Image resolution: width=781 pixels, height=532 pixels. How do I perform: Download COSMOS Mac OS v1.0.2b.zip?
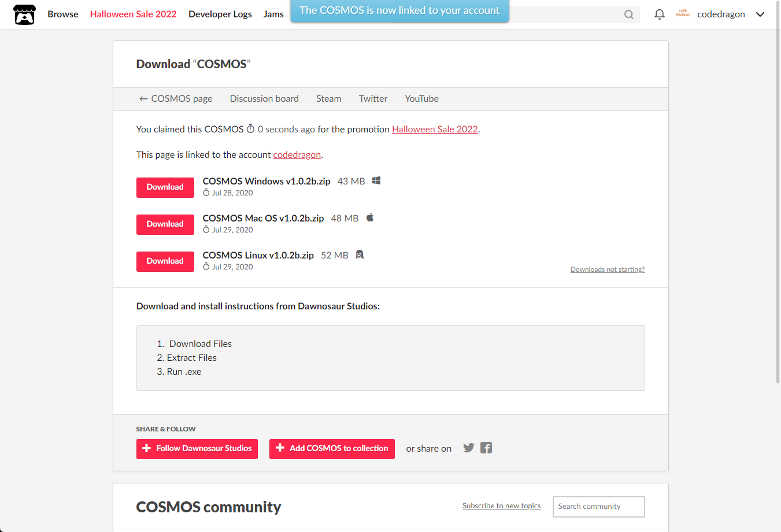coord(165,224)
